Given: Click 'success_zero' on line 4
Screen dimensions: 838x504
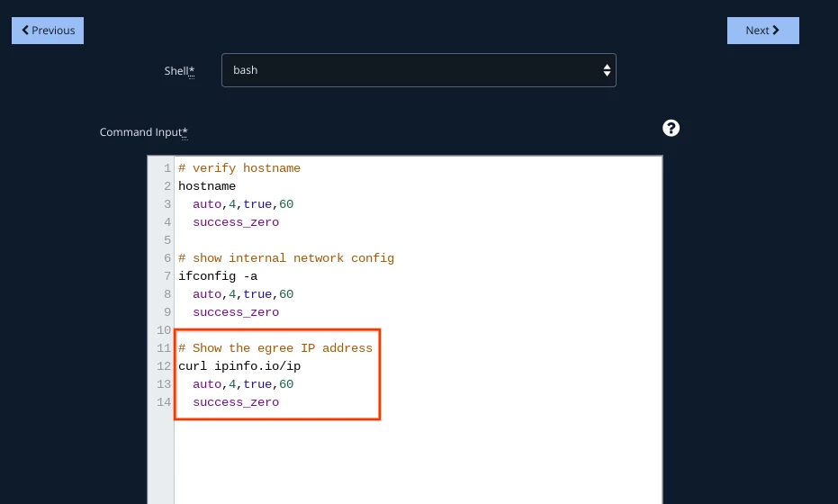Looking at the screenshot, I should (236, 222).
